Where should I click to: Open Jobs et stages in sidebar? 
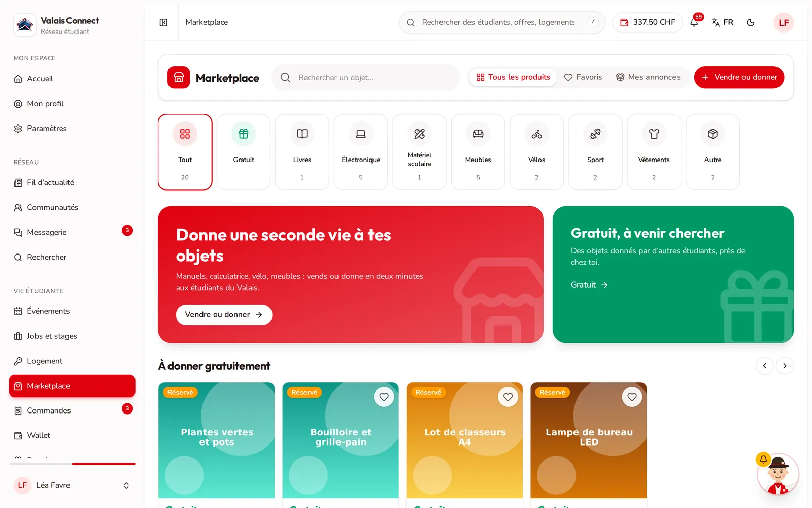72,336
